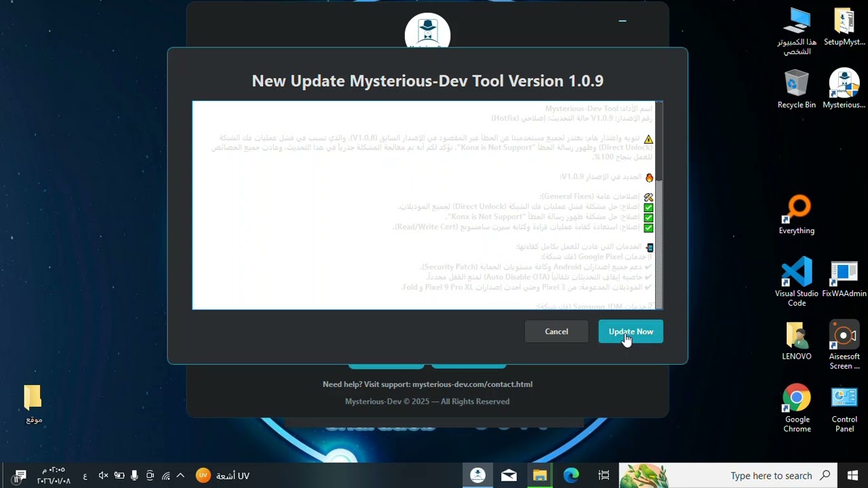Click the UV index weather widget
868x488 pixels.
coord(223,476)
